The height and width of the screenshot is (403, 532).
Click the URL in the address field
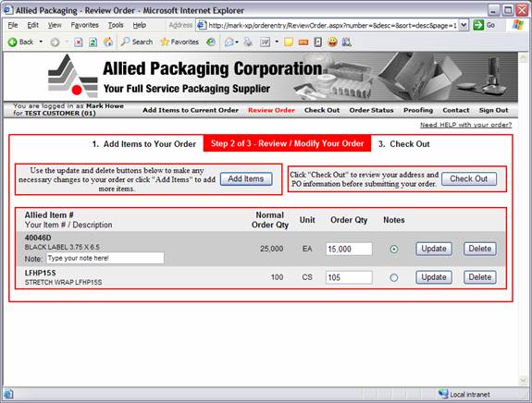click(332, 26)
